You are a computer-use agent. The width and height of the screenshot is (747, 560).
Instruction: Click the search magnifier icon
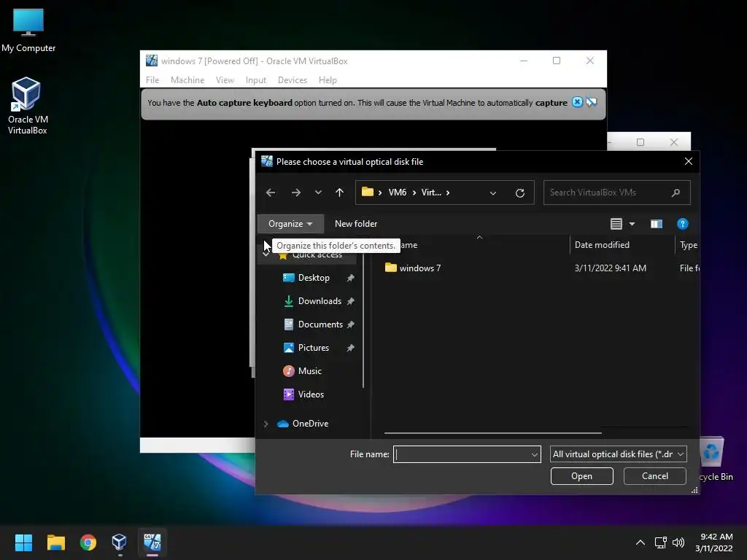pos(676,192)
